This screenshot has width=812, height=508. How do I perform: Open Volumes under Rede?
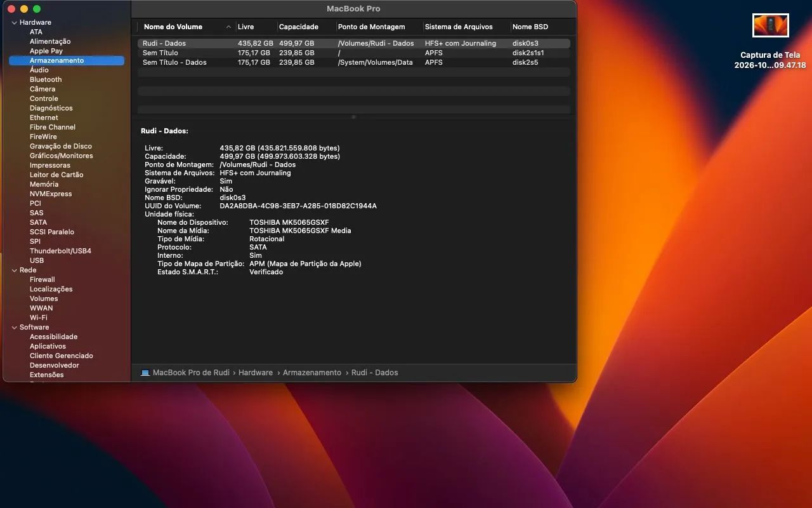44,298
